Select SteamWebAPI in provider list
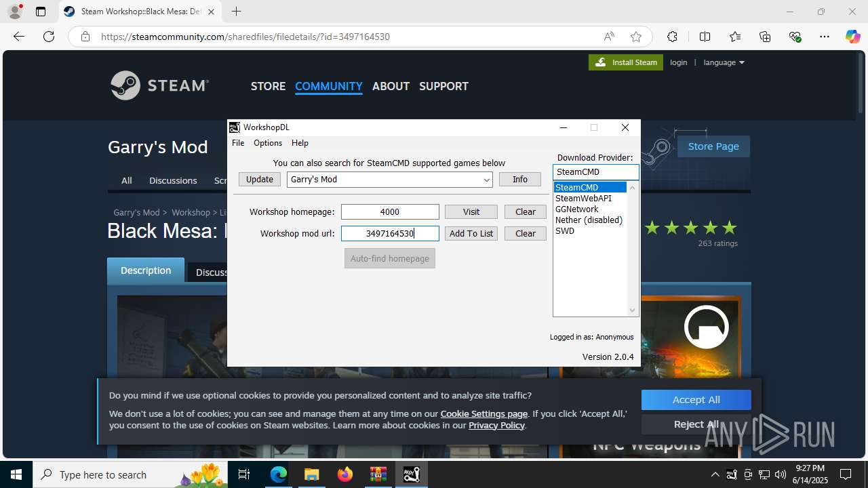 click(x=590, y=199)
